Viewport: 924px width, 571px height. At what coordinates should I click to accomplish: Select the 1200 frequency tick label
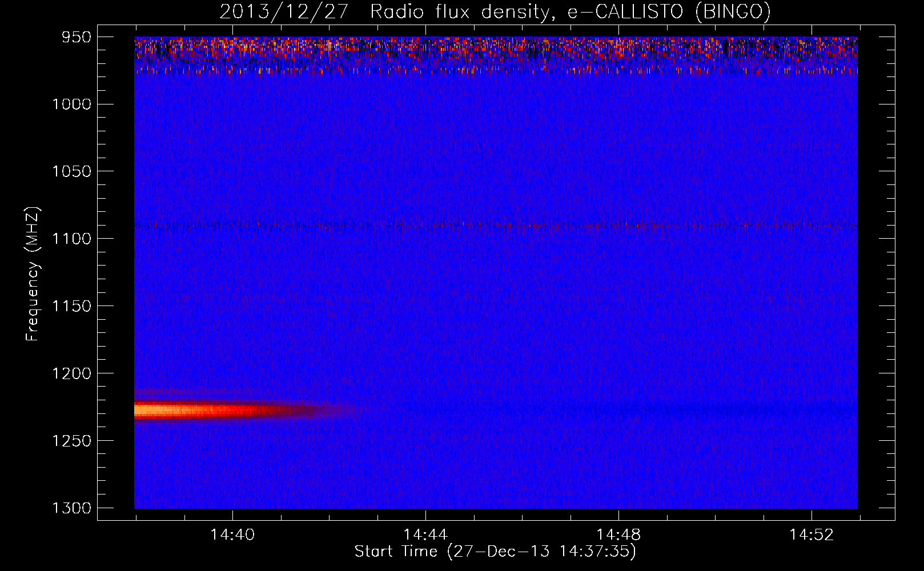click(x=71, y=373)
